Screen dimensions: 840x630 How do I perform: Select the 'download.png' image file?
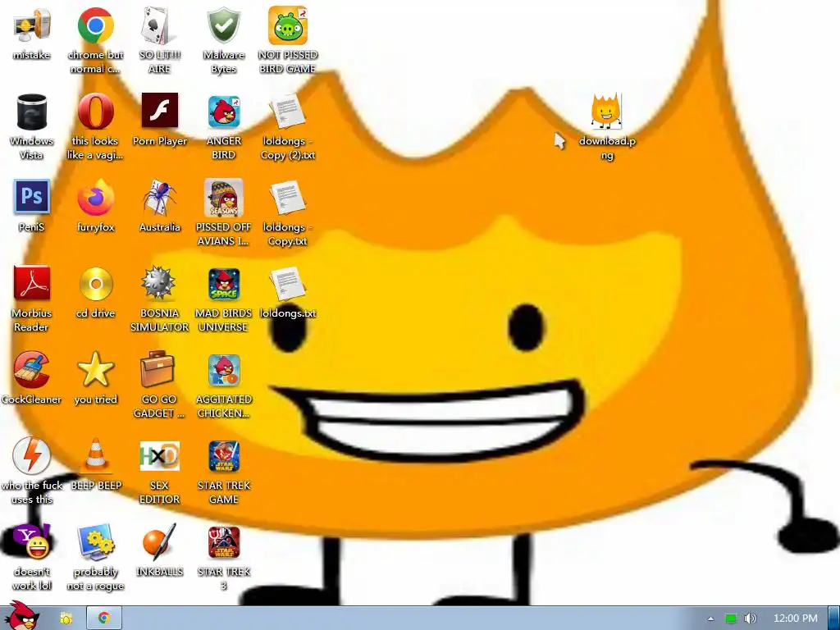click(606, 112)
